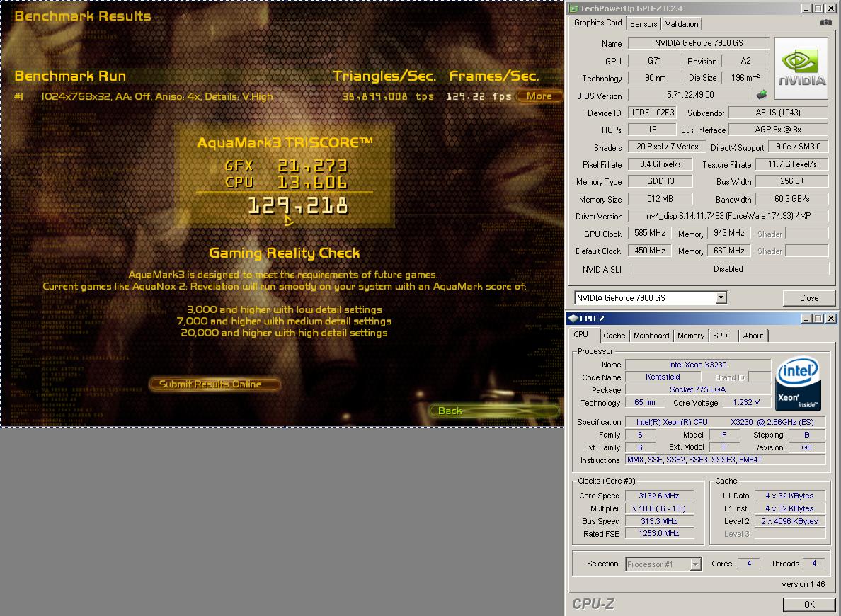The image size is (841, 616).
Task: Click the Level 2 cache value 2 x 4096 KBytes
Action: pos(789,521)
